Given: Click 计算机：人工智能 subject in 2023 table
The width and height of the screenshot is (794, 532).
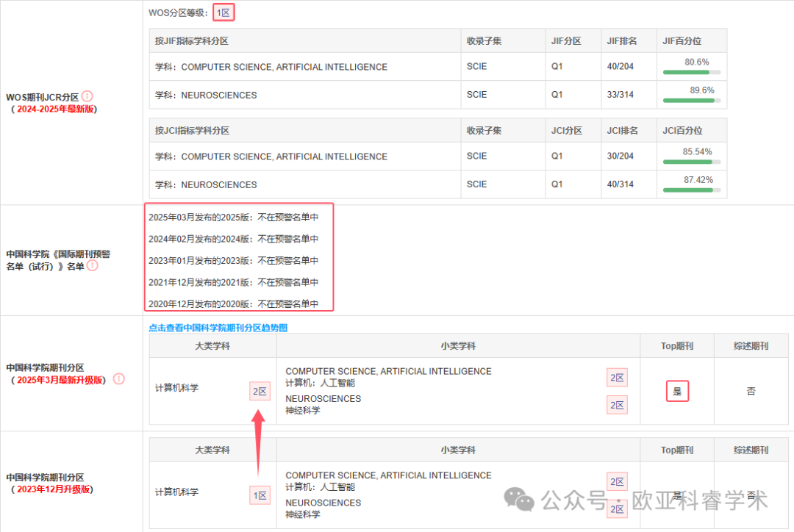Looking at the screenshot, I should [320, 487].
